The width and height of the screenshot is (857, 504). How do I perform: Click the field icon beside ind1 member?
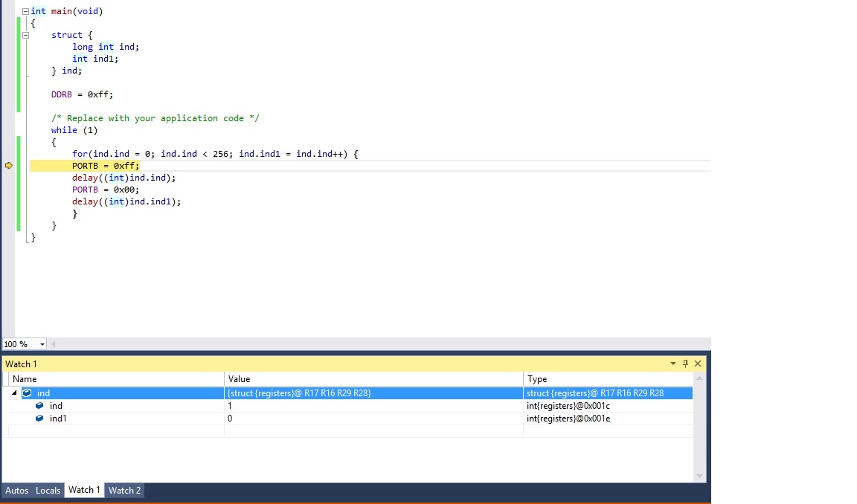tap(39, 419)
